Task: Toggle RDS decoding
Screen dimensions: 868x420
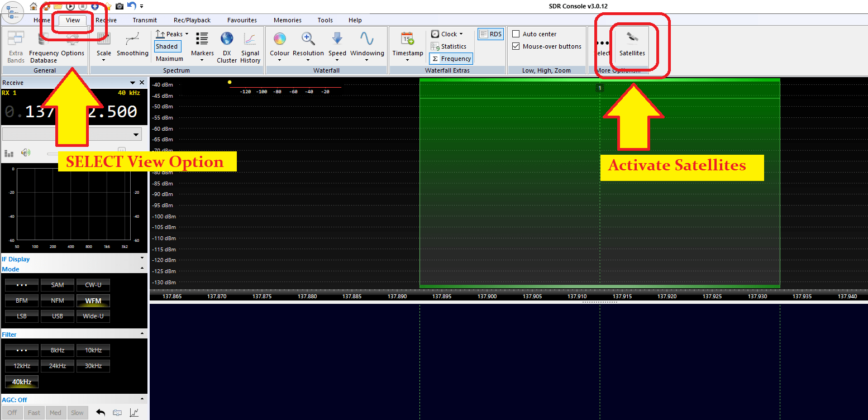Action: [x=490, y=34]
